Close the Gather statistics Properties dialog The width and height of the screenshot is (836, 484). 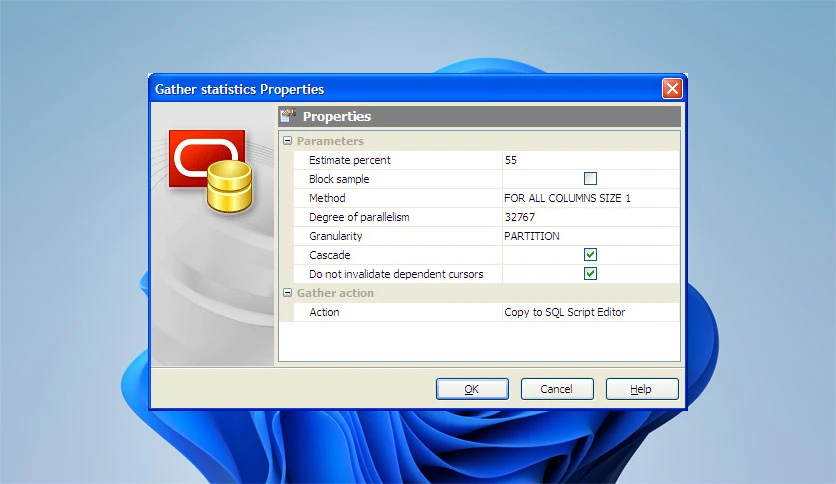point(672,88)
